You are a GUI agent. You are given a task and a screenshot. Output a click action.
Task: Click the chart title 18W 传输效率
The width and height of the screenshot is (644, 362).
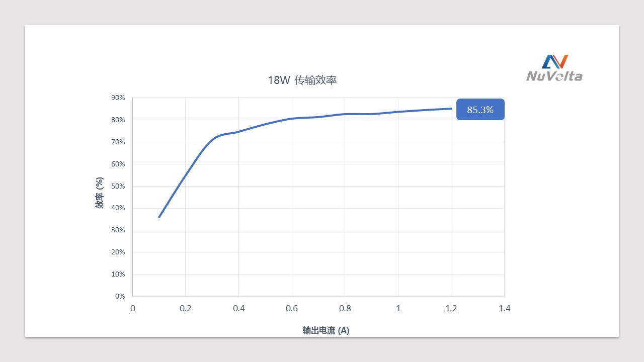pos(302,80)
